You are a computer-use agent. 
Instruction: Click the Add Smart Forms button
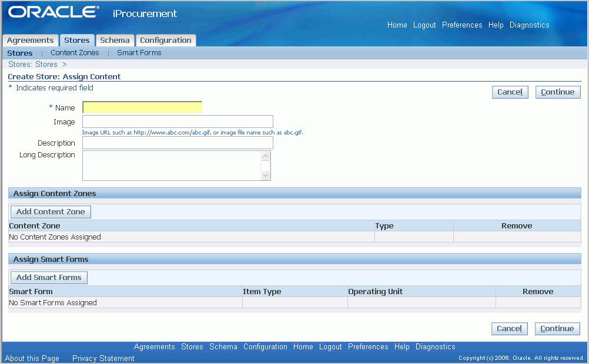49,277
